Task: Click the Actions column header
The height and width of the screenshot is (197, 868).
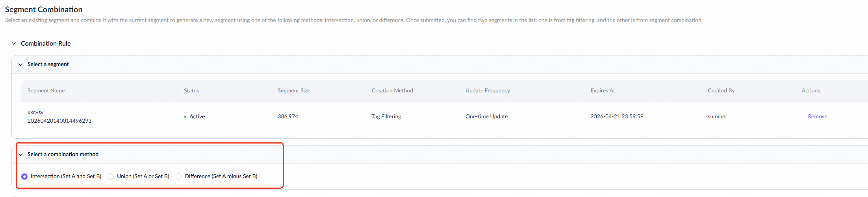Action: (811, 91)
